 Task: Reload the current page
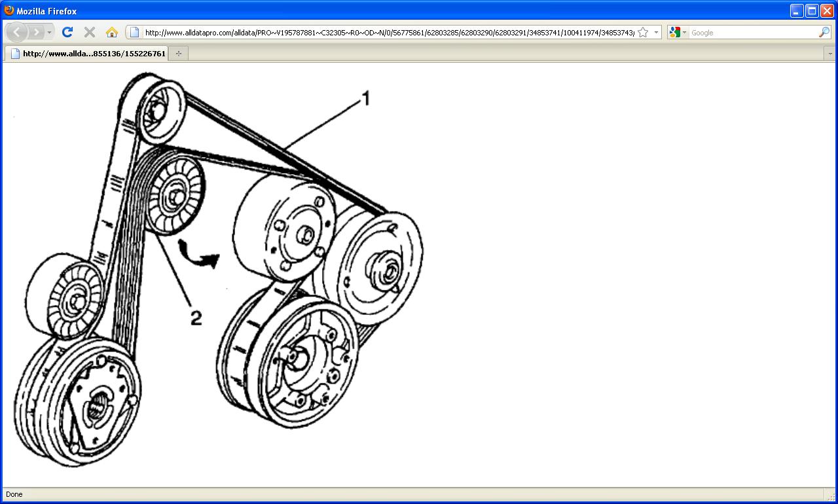pyautogui.click(x=67, y=32)
